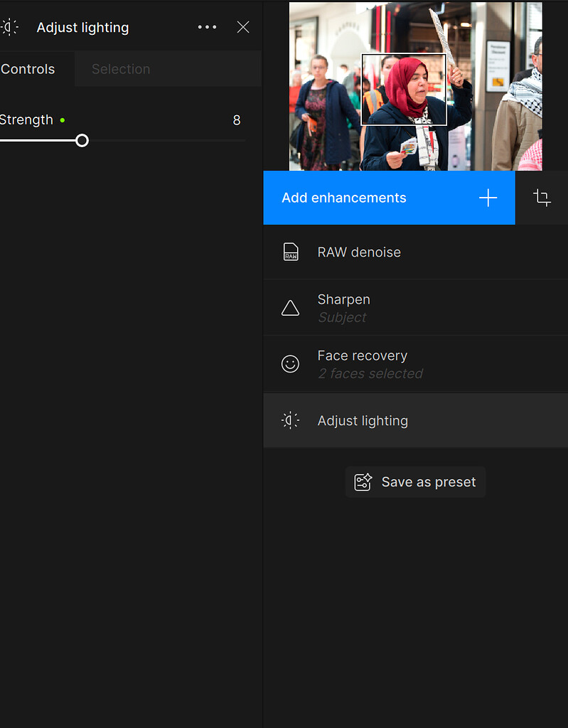568x728 pixels.
Task: Select the RAW denoise enhancement
Action: [x=416, y=252]
